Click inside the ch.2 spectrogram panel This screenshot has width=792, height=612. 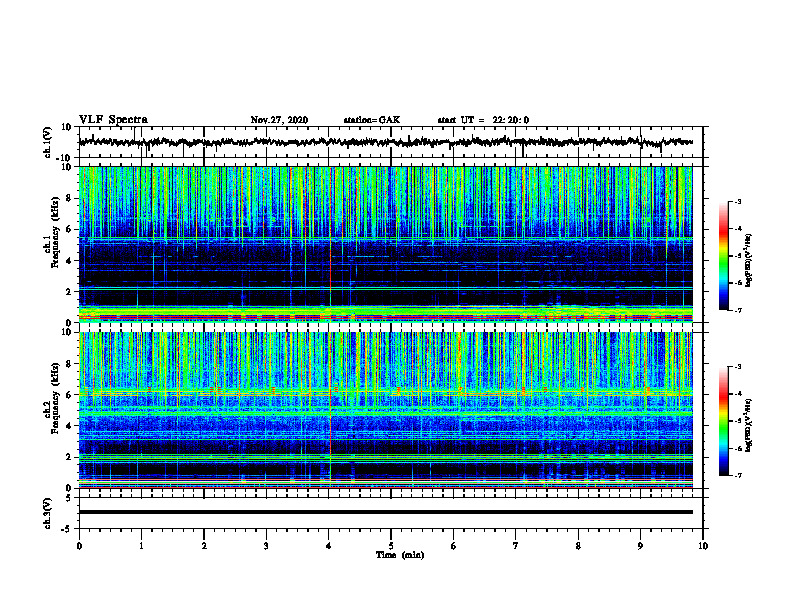pyautogui.click(x=385, y=410)
